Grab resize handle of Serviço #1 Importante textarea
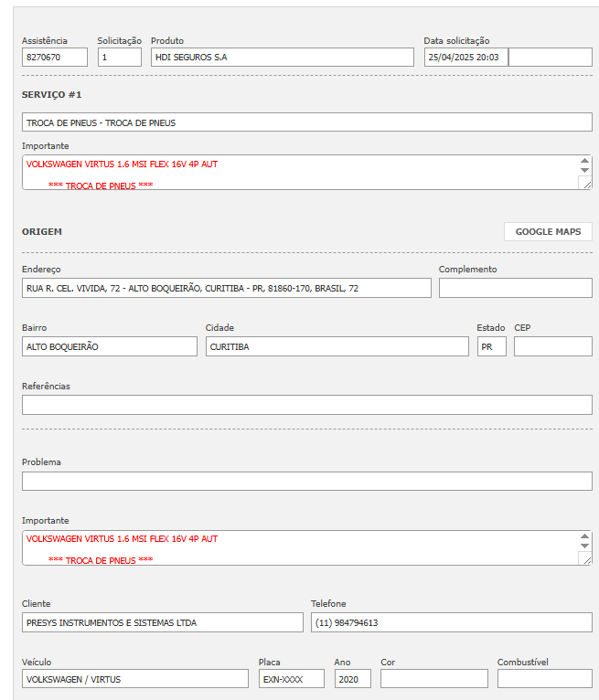The image size is (599, 700). point(585,184)
